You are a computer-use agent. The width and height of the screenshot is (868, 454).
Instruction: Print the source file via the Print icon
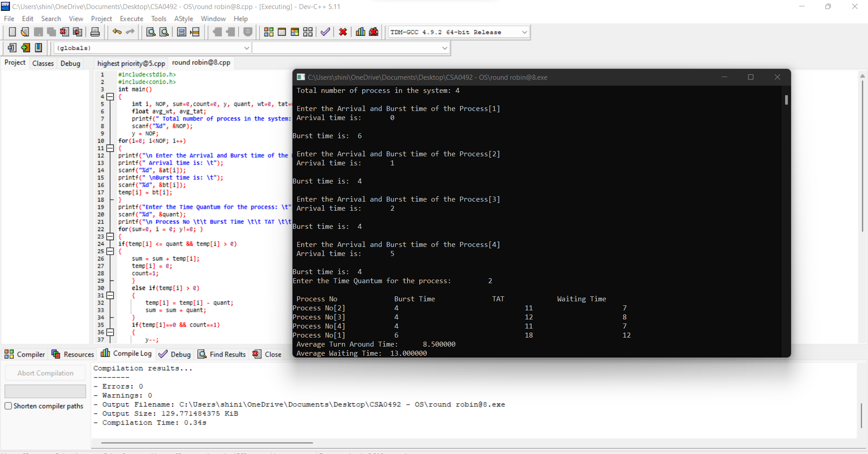click(x=95, y=32)
